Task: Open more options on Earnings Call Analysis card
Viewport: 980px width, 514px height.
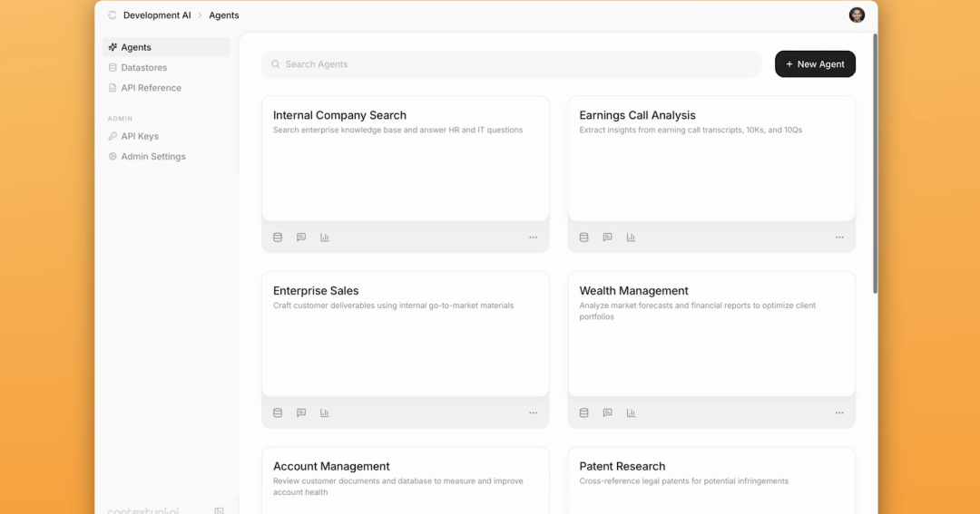Action: (x=839, y=238)
